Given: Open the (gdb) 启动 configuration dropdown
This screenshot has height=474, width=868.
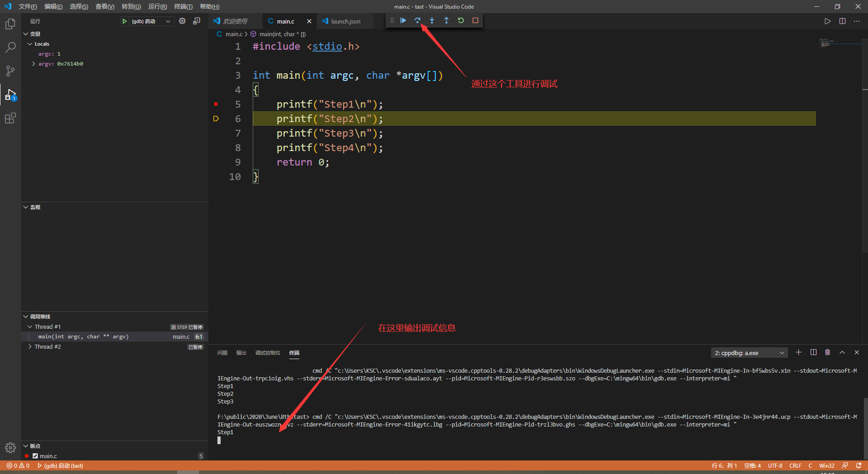Looking at the screenshot, I should click(x=147, y=21).
